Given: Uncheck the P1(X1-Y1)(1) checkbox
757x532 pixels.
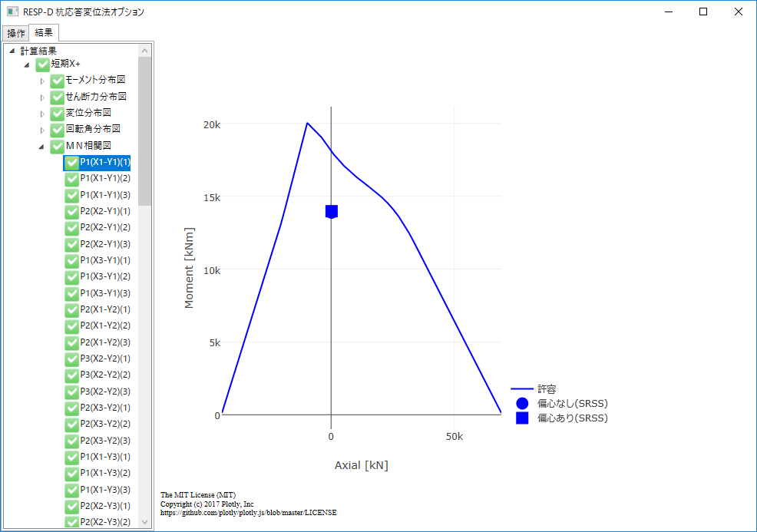Looking at the screenshot, I should (x=71, y=163).
